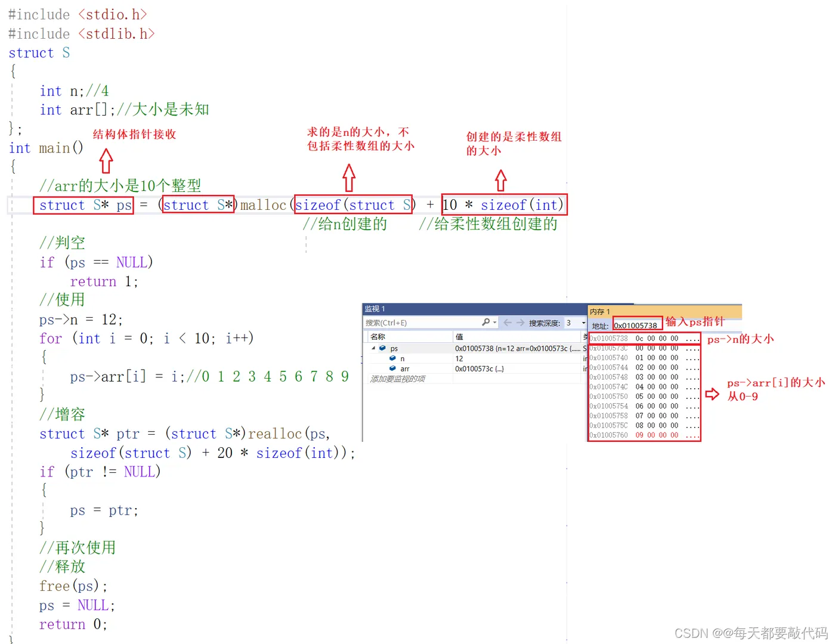Click the #include <stdlib.h> line
Screen dimensions: 835x644
pos(82,34)
